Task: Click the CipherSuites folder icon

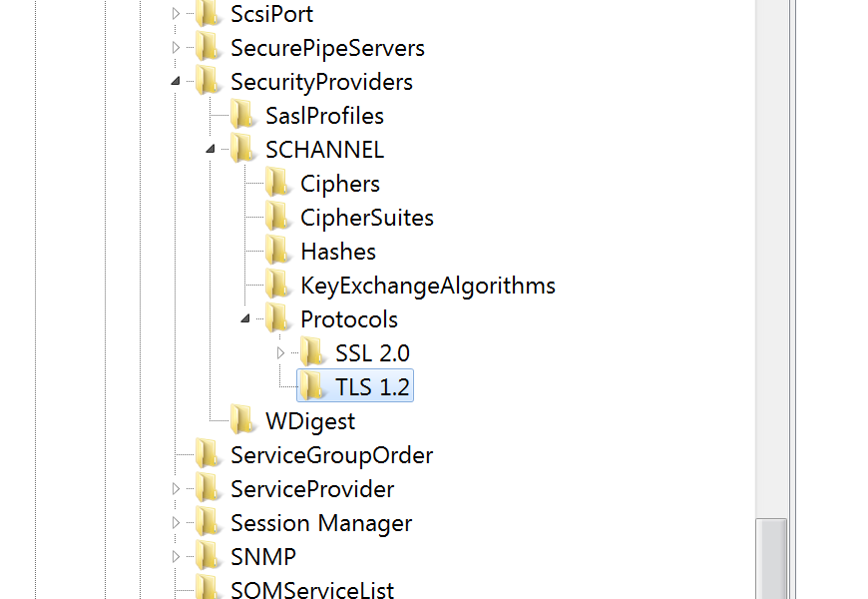Action: 277,218
